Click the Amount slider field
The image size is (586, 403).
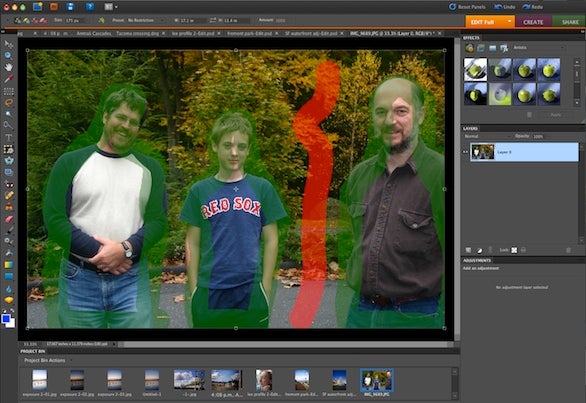coord(281,20)
